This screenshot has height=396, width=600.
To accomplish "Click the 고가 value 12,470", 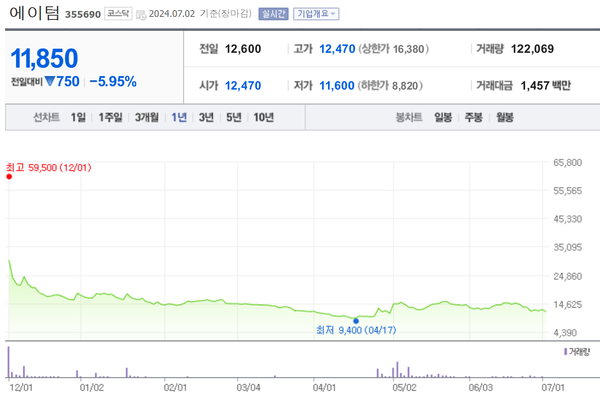I will [x=337, y=49].
